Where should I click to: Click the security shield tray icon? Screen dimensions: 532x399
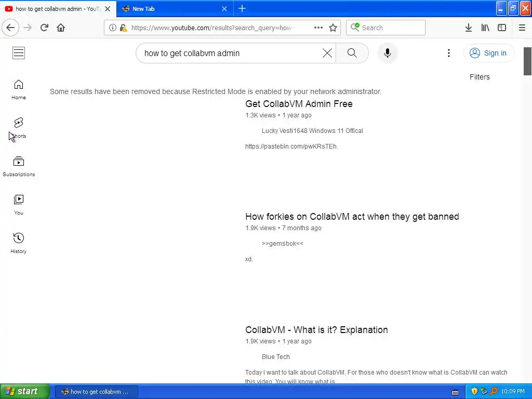point(474,392)
